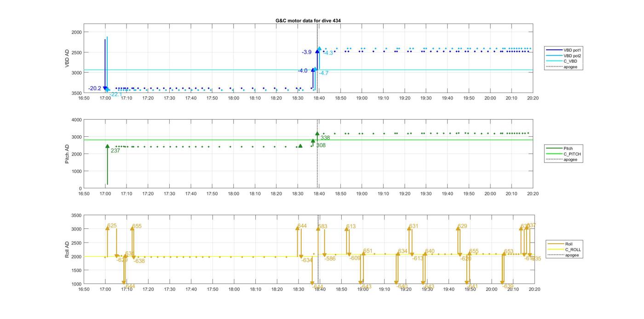Click the -4.7 VBD data label
Image resolution: width=644 pixels, height=319 pixels.
[324, 73]
